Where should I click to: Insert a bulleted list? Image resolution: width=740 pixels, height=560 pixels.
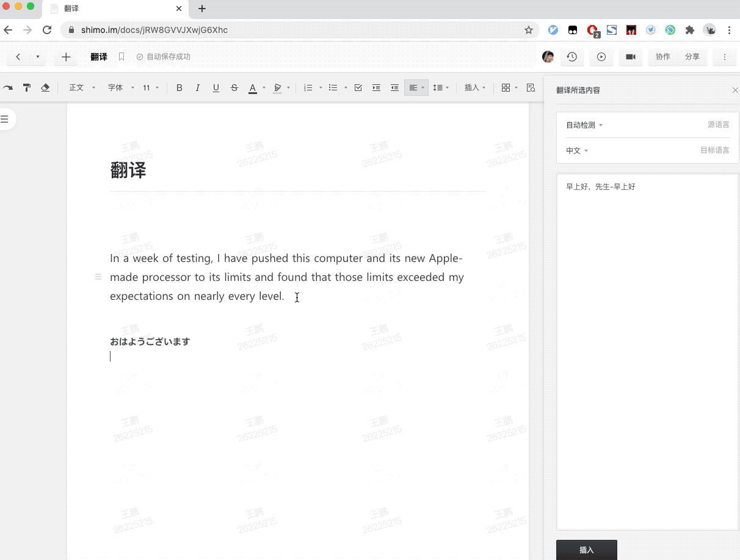pyautogui.click(x=333, y=88)
